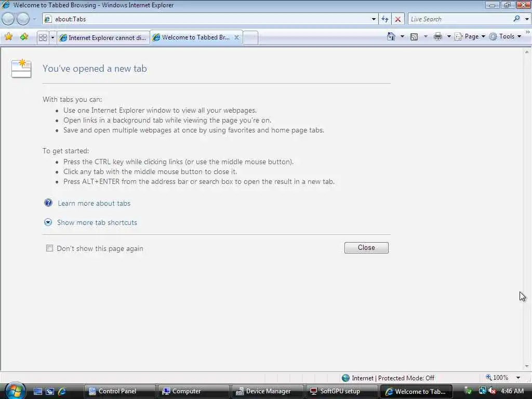The height and width of the screenshot is (399, 532).
Task: Click into the Live Search box
Action: (460, 19)
